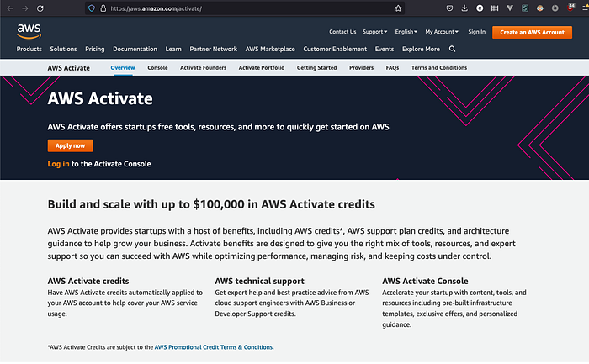Expand the Support dropdown
Image resolution: width=589 pixels, height=364 pixels.
374,32
